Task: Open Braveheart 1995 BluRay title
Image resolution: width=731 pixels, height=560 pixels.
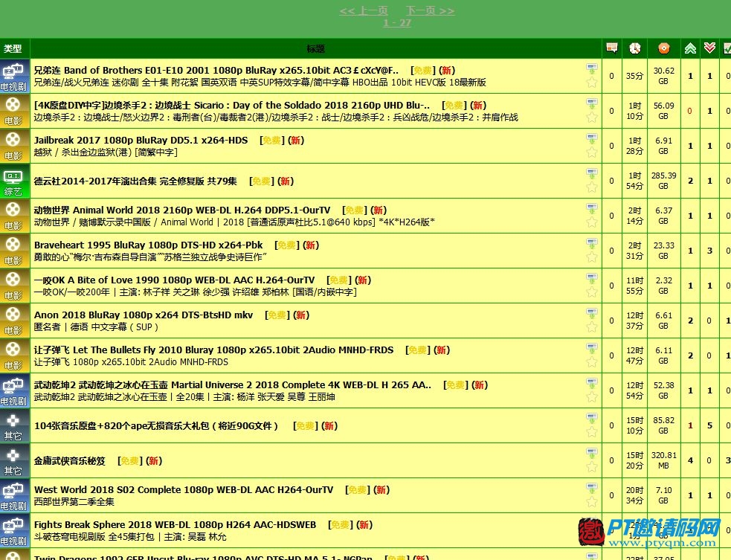Action: click(x=148, y=245)
